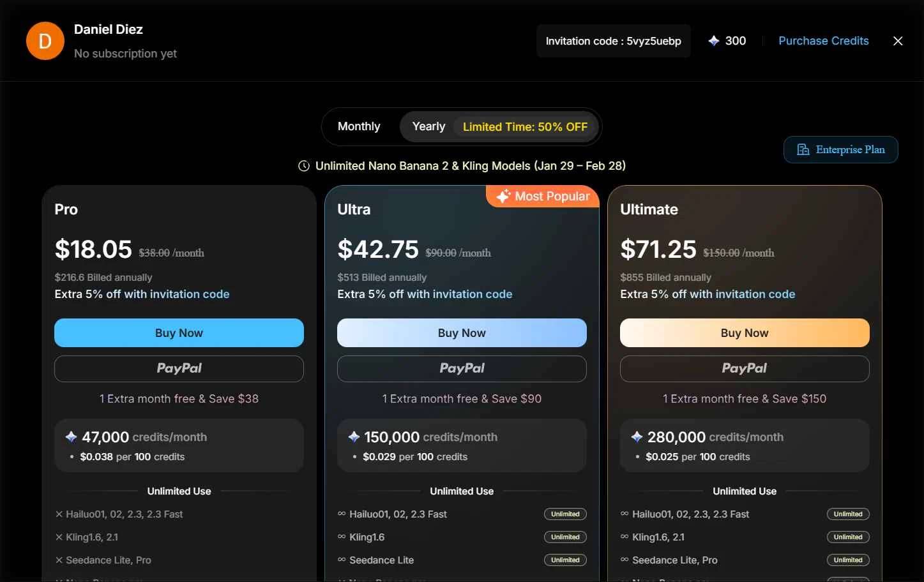Click the diamond icon beside 150,000 credits
The width and height of the screenshot is (924, 582).
(354, 437)
